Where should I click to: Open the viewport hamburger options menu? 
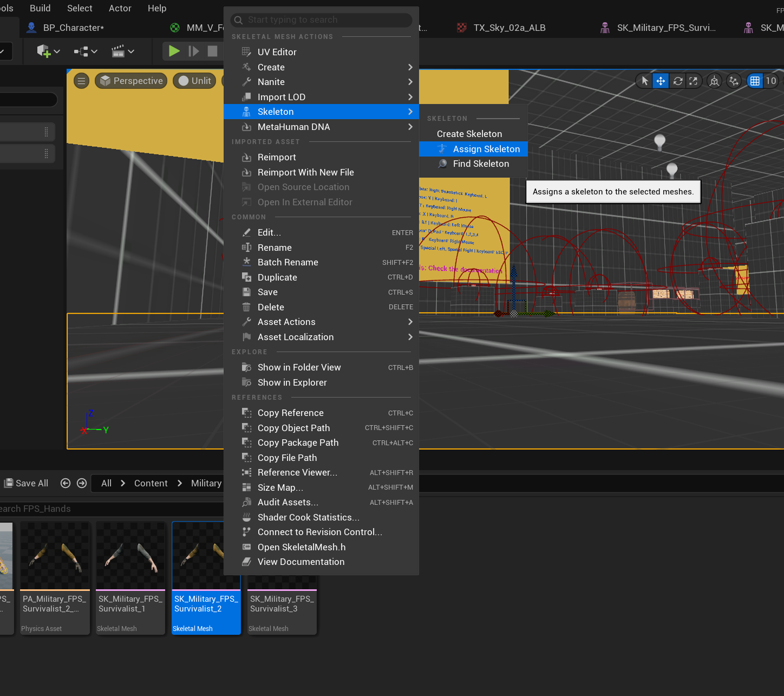pos(81,81)
